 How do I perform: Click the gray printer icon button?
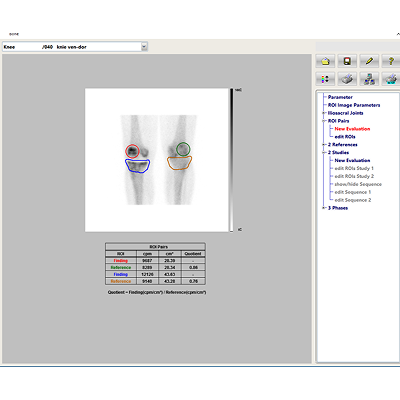point(347,79)
